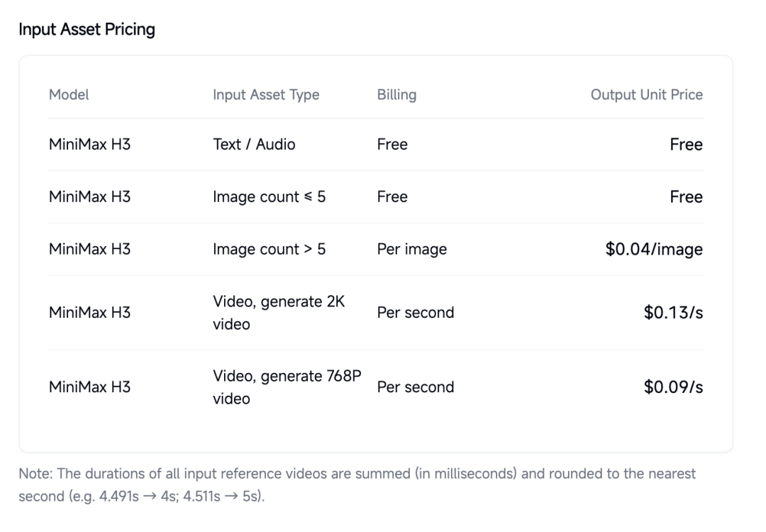Image resolution: width=766 pixels, height=532 pixels.
Task: Select 'MiniMax H3' in Image count > 5 row
Action: 90,249
